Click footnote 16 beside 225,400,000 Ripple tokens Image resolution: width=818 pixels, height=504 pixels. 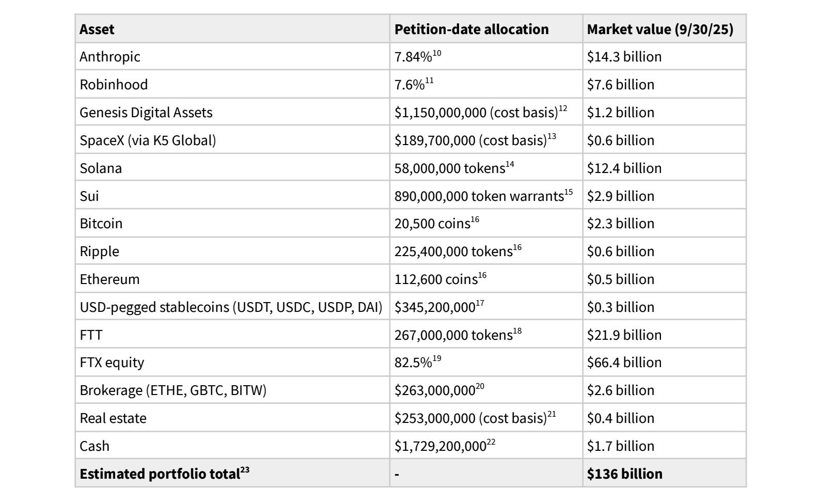(x=517, y=248)
